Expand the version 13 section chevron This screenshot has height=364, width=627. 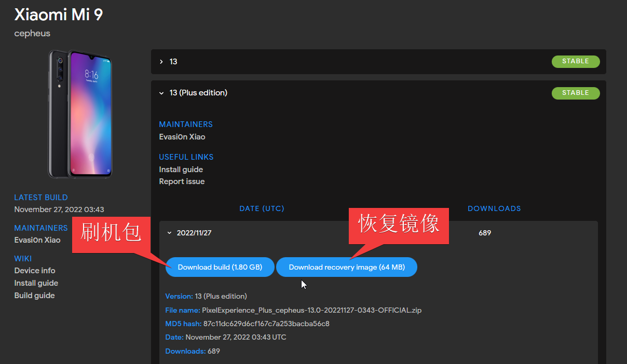point(161,62)
